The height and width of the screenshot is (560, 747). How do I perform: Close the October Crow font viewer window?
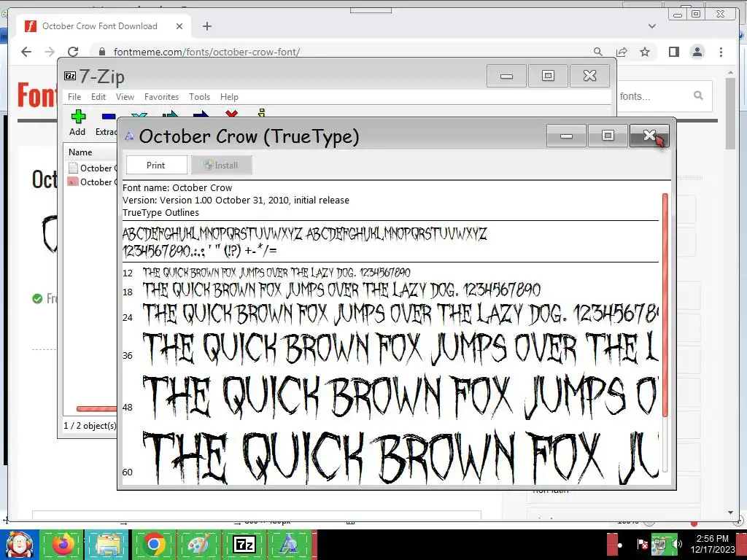649,136
